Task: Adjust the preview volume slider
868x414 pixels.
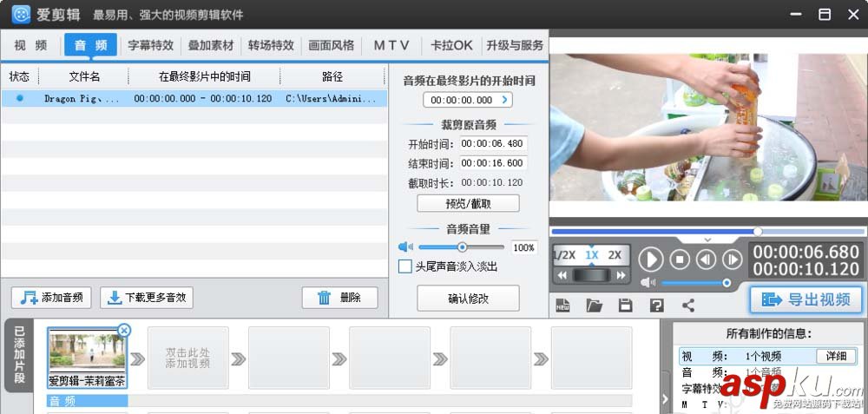Action: tap(727, 284)
